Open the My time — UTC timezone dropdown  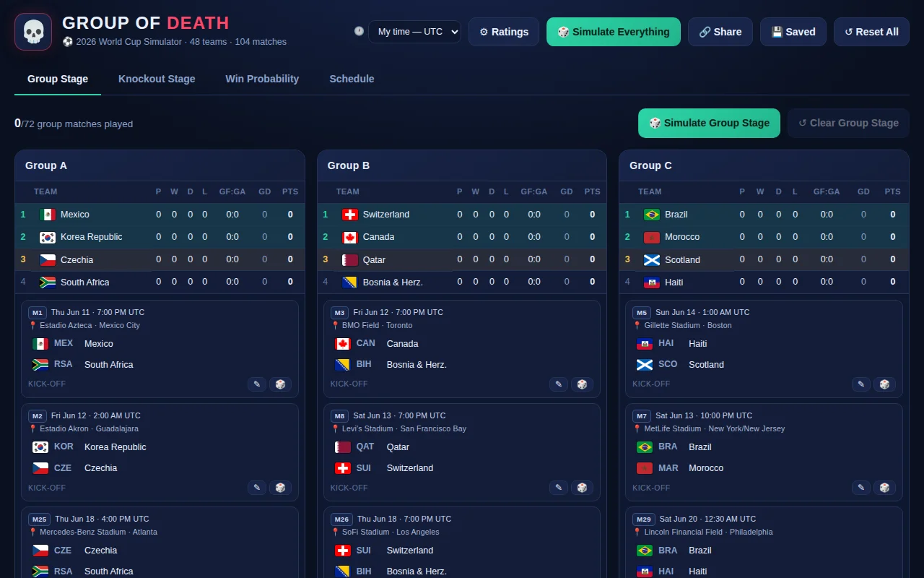(415, 32)
